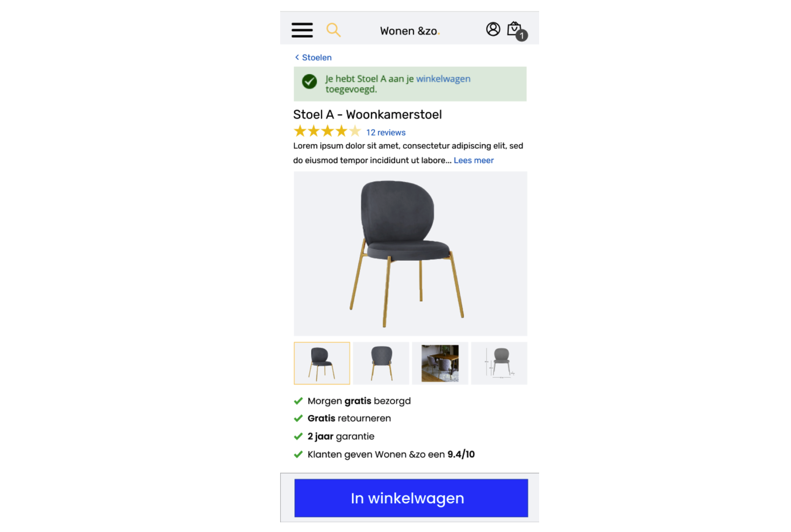Image resolution: width=791 pixels, height=532 pixels.
Task: Select the dining room scene thumbnail
Action: (440, 363)
